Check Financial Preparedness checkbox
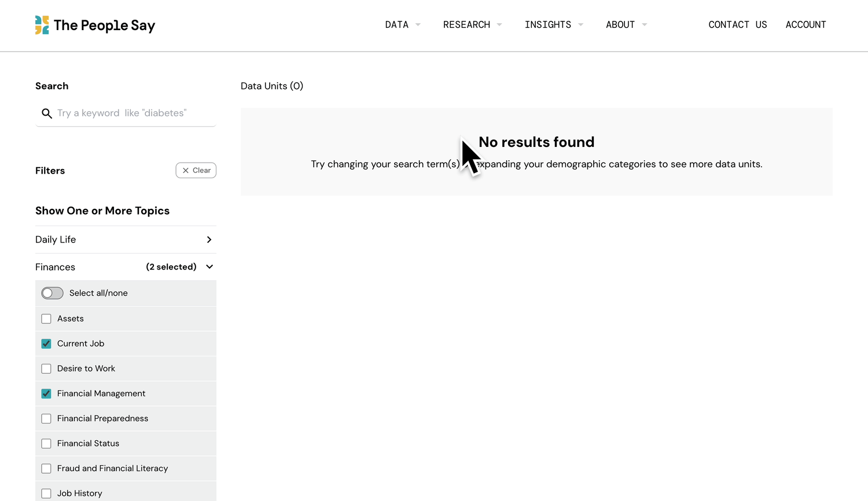The width and height of the screenshot is (868, 501). [46, 418]
